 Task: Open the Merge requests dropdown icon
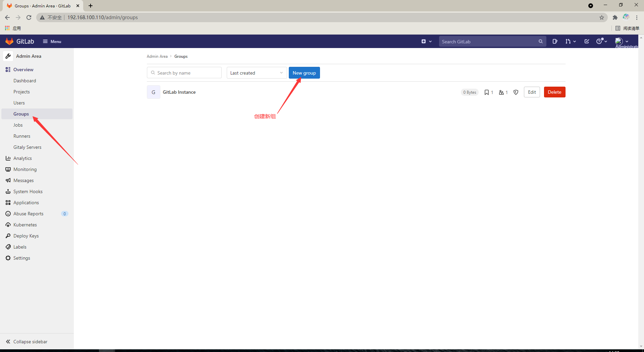coord(570,41)
